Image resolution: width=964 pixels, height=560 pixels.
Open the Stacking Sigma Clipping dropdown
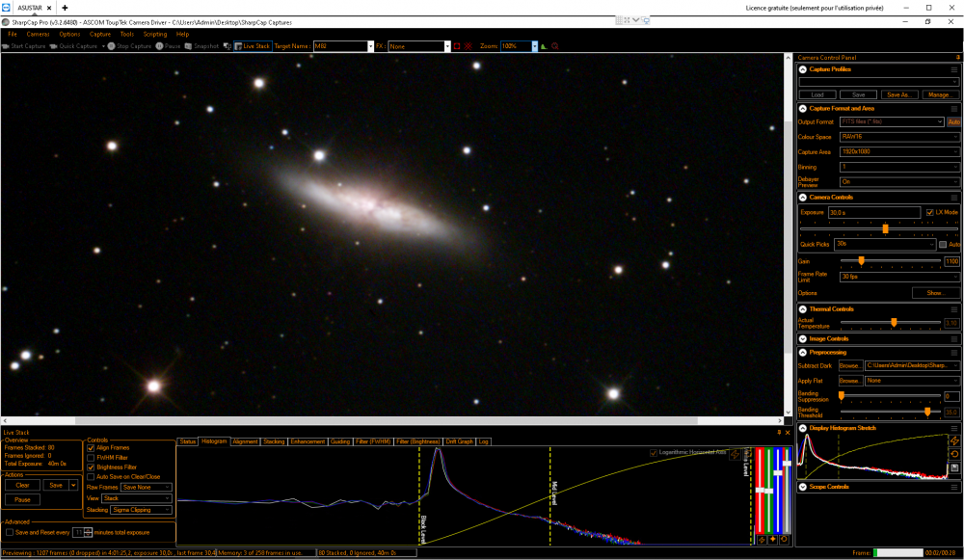click(x=141, y=510)
